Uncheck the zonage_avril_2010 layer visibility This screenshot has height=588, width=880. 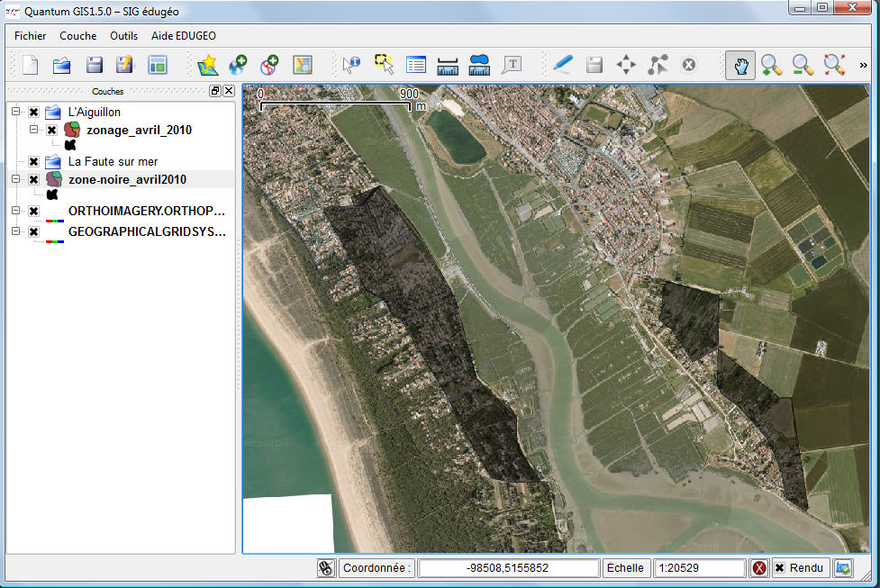coord(51,131)
